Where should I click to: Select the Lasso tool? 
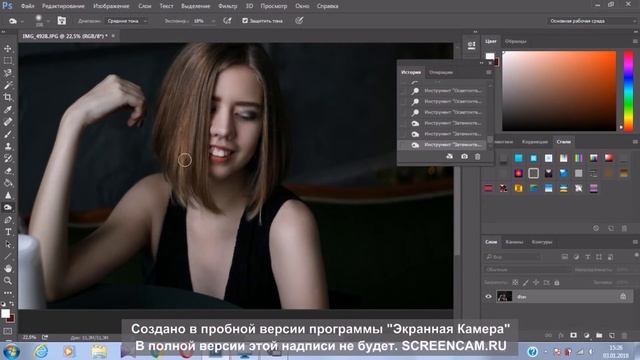tap(8, 73)
